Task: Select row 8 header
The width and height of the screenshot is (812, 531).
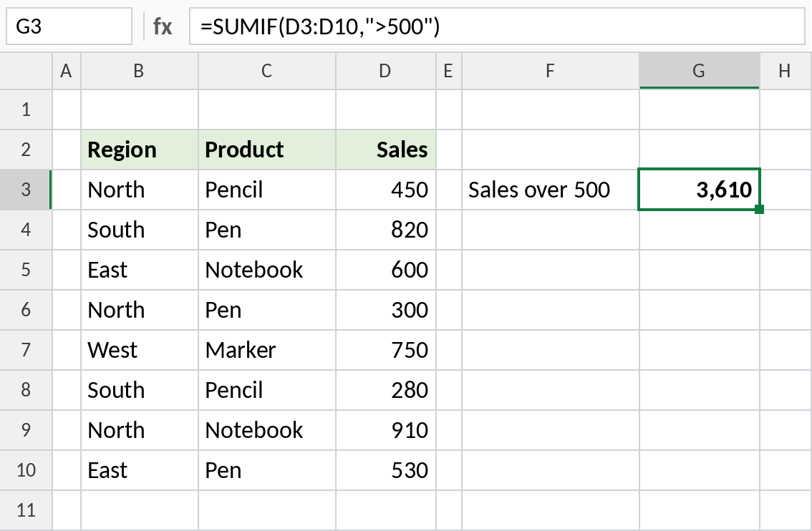Action: pyautogui.click(x=26, y=390)
